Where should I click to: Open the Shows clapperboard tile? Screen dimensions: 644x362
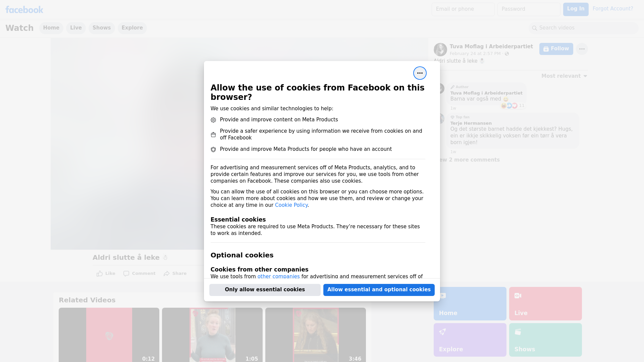545,340
